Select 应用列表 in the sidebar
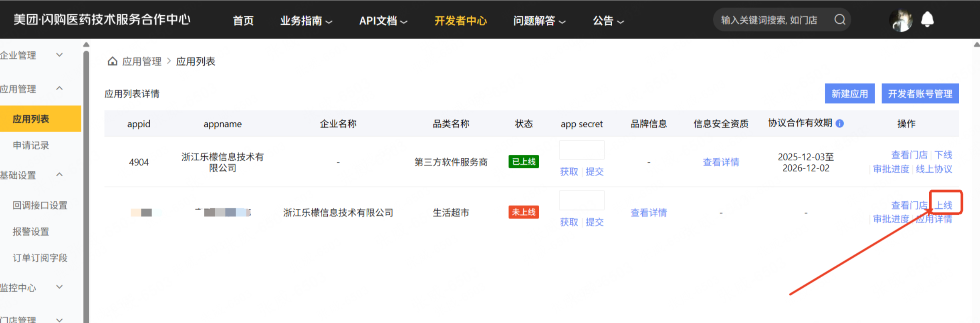 [x=40, y=119]
